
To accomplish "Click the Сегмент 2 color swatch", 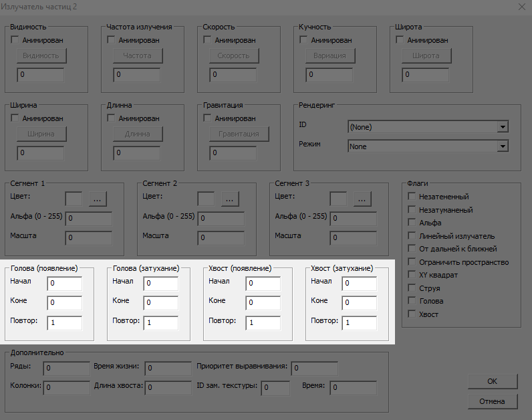I will coord(206,199).
